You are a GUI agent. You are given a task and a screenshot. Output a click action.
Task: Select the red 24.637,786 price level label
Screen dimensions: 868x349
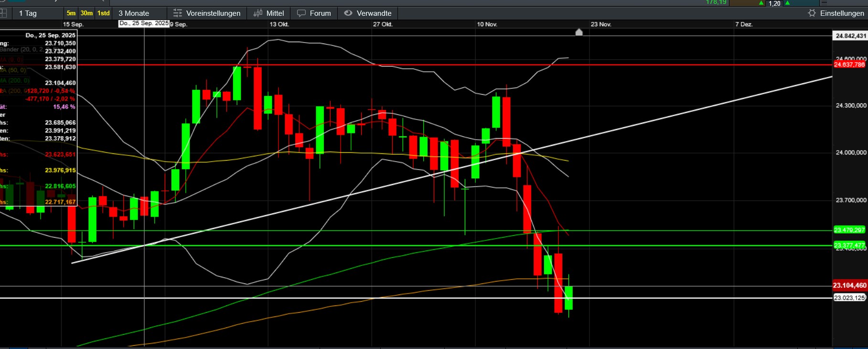click(x=849, y=65)
